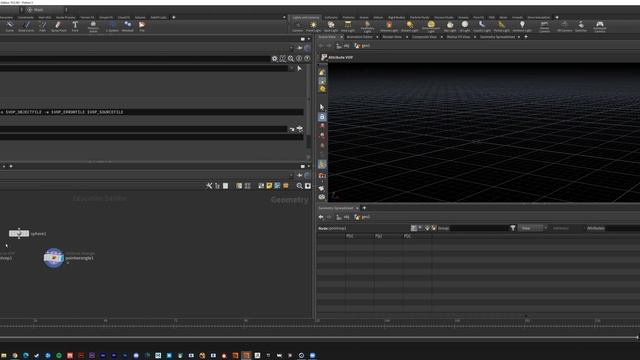Viewport: 640px width, 360px height.
Task: Select the Curve shelf tool
Action: click(9, 27)
